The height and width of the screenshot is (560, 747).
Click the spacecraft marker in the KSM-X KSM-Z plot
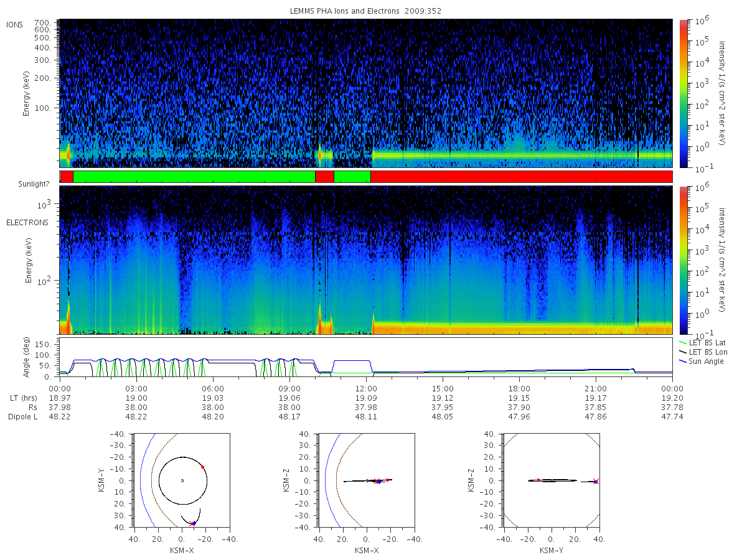tap(378, 481)
